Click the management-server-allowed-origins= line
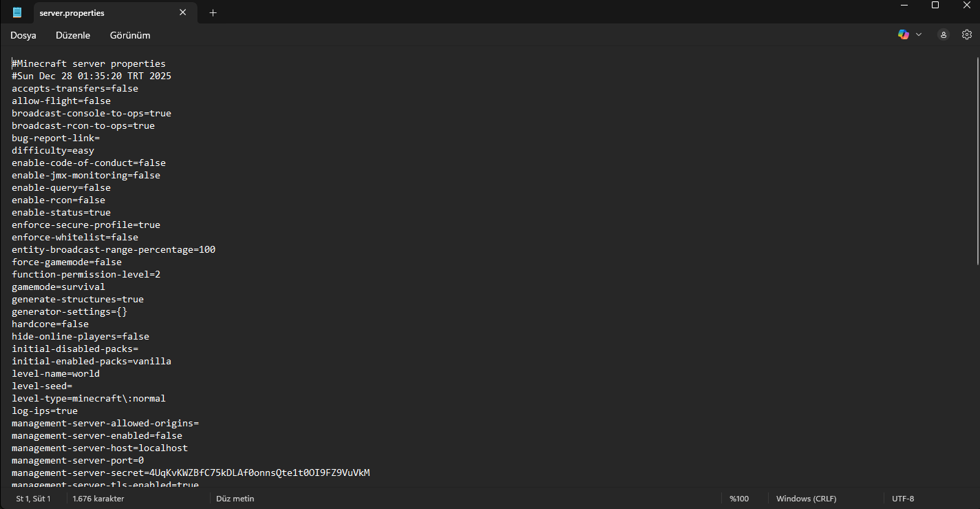This screenshot has height=509, width=980. 105,423
